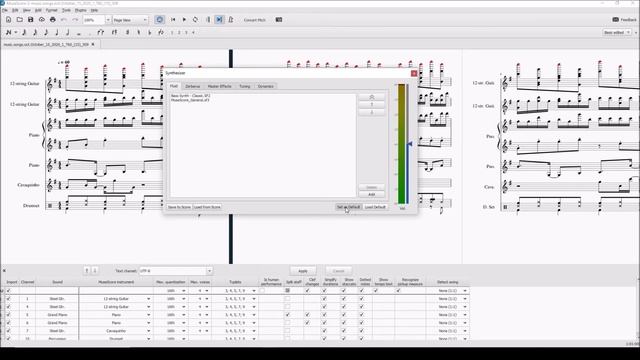
Task: Toggle Clef changes checkbox for channel 6 Piano
Action: coord(307,323)
